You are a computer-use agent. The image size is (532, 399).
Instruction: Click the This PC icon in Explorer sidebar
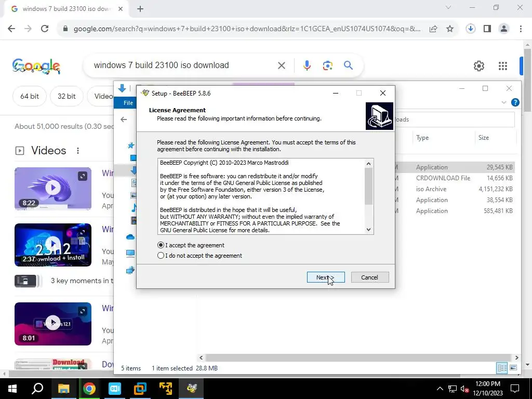tap(130, 253)
